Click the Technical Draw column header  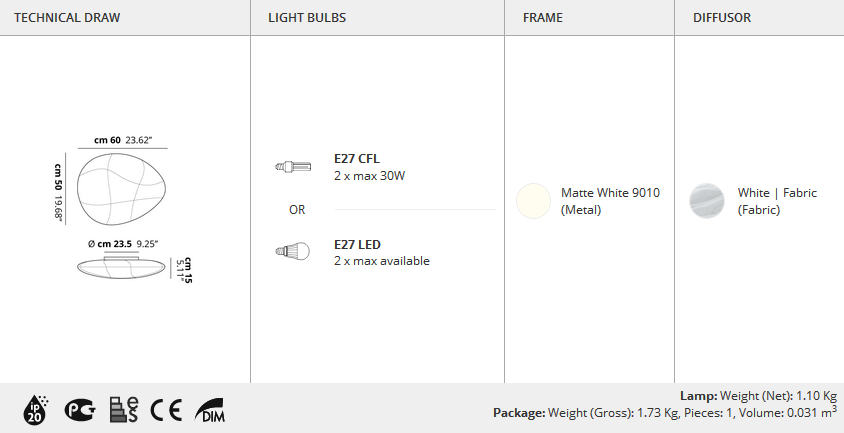67,18
